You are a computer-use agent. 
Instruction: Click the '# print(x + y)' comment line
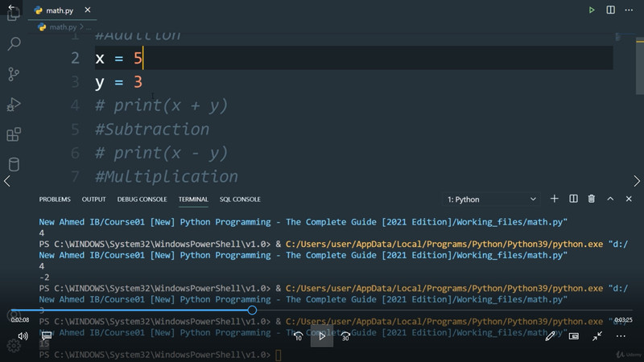tap(161, 105)
